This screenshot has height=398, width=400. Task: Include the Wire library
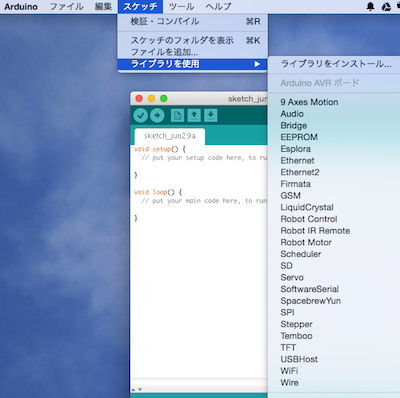pyautogui.click(x=334, y=382)
